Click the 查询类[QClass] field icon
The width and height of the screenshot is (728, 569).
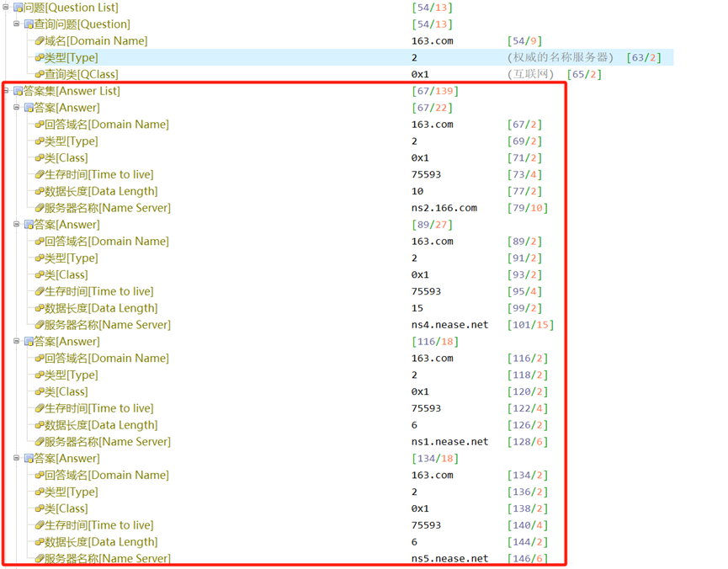coord(40,74)
